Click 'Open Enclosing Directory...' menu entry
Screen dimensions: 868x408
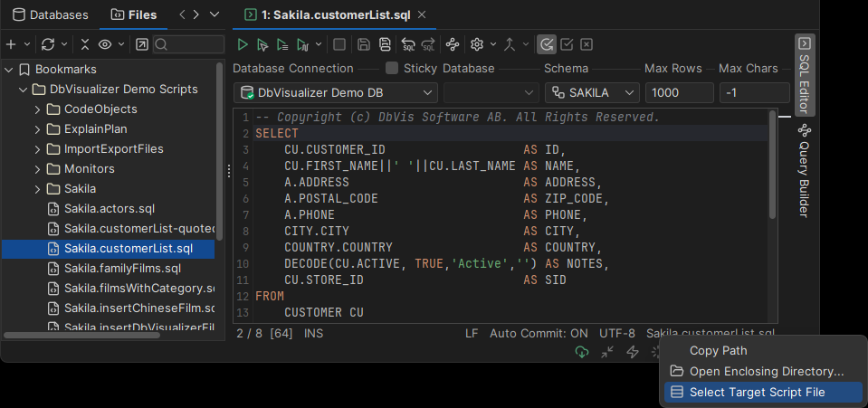coord(766,371)
